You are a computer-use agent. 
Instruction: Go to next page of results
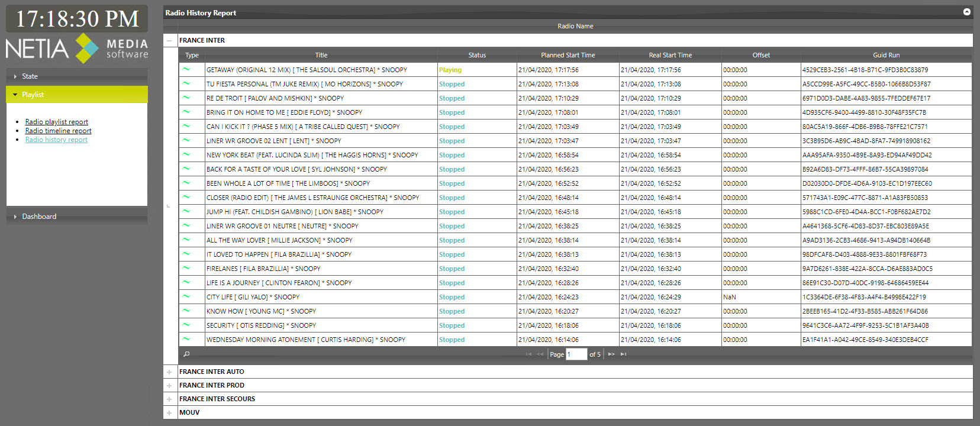[611, 354]
